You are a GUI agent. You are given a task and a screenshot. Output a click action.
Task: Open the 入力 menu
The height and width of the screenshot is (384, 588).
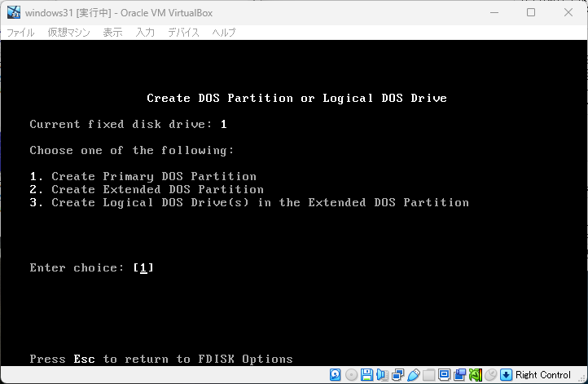point(145,33)
